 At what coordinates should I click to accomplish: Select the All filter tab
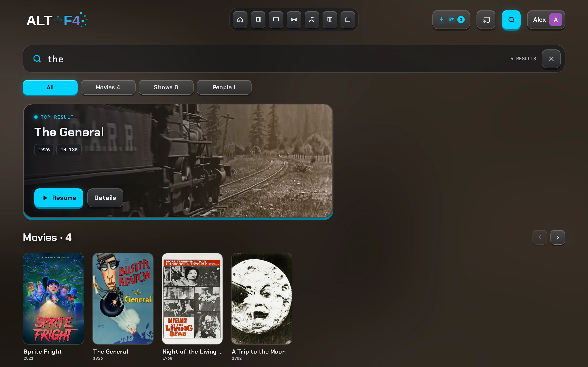(50, 87)
